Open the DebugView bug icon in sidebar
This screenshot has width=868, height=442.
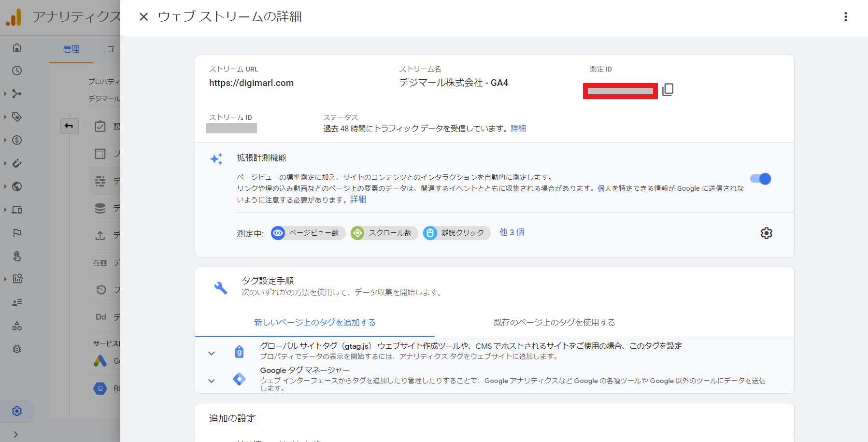tap(17, 349)
